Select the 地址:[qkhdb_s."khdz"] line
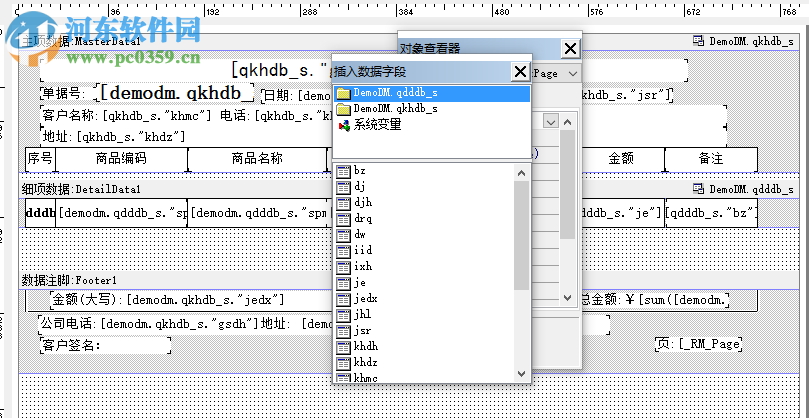 pyautogui.click(x=114, y=137)
